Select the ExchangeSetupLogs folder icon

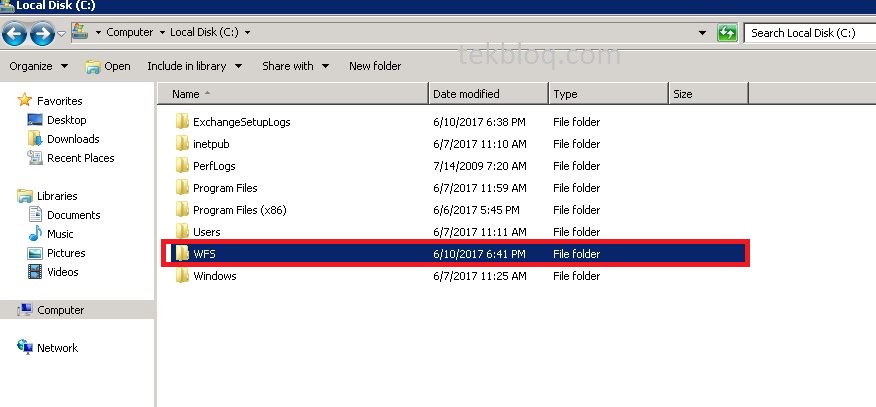click(182, 121)
